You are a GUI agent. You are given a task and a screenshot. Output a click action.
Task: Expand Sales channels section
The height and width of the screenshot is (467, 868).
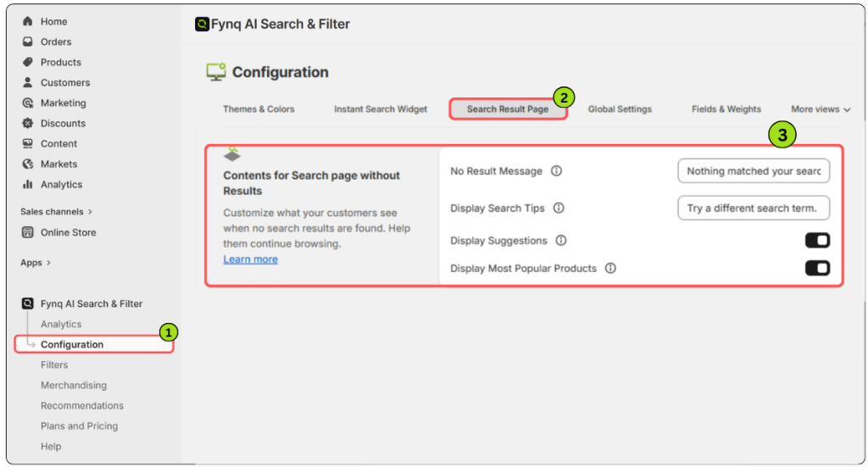(x=56, y=211)
